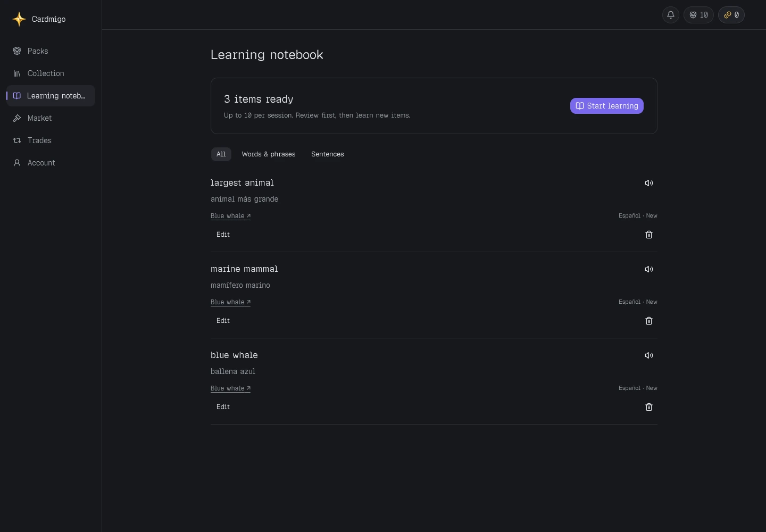Click the Cardmigo star logo
This screenshot has height=532, width=766.
coord(19,19)
